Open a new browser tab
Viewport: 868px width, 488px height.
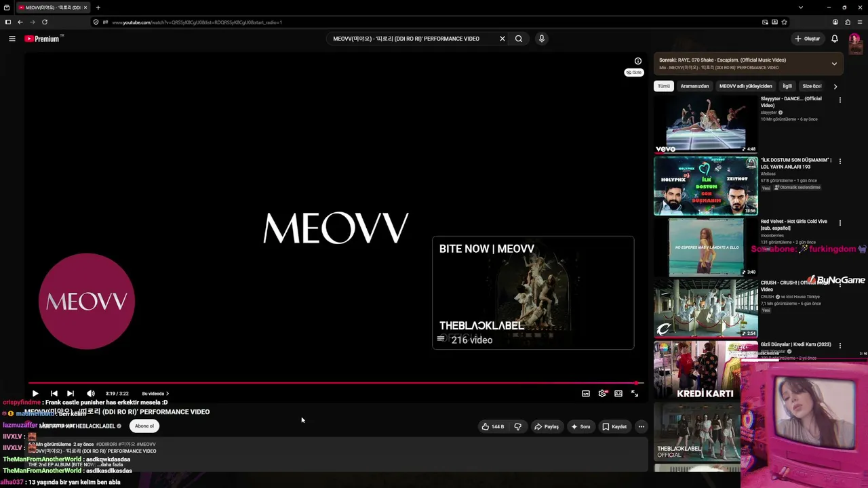(98, 7)
